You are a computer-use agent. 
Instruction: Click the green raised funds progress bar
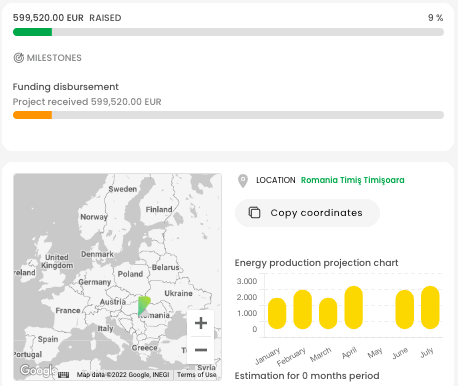click(x=32, y=32)
